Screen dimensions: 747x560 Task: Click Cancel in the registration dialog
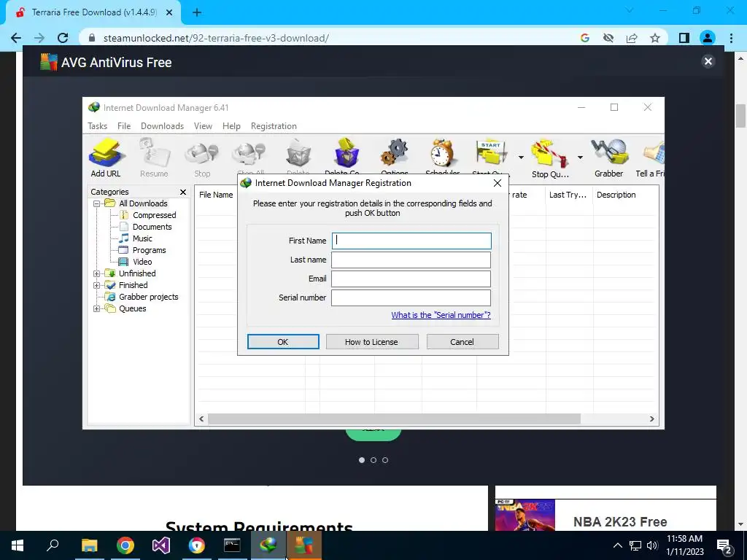(x=462, y=342)
